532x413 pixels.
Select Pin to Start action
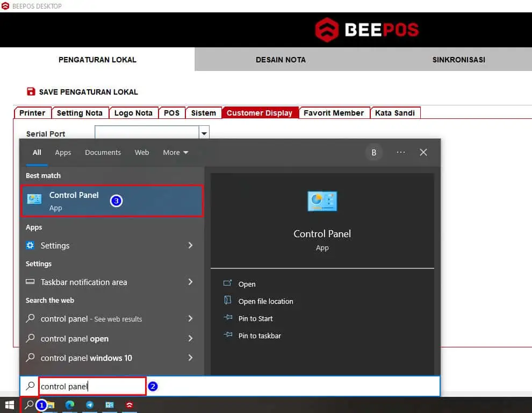255,318
